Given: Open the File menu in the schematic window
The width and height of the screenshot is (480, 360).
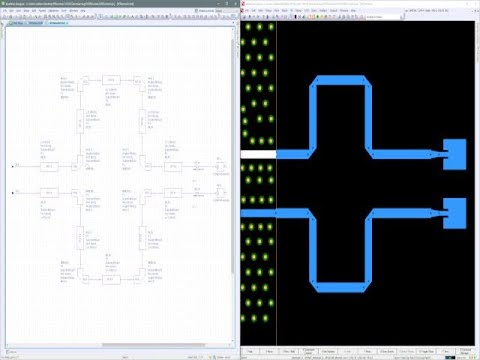Looking at the screenshot, I should click(5, 11).
